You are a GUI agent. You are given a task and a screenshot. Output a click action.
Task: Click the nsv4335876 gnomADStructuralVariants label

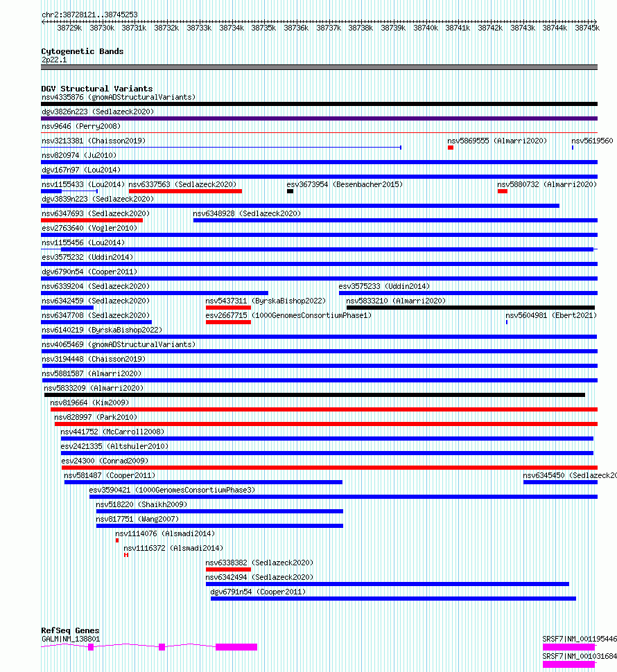pos(119,97)
